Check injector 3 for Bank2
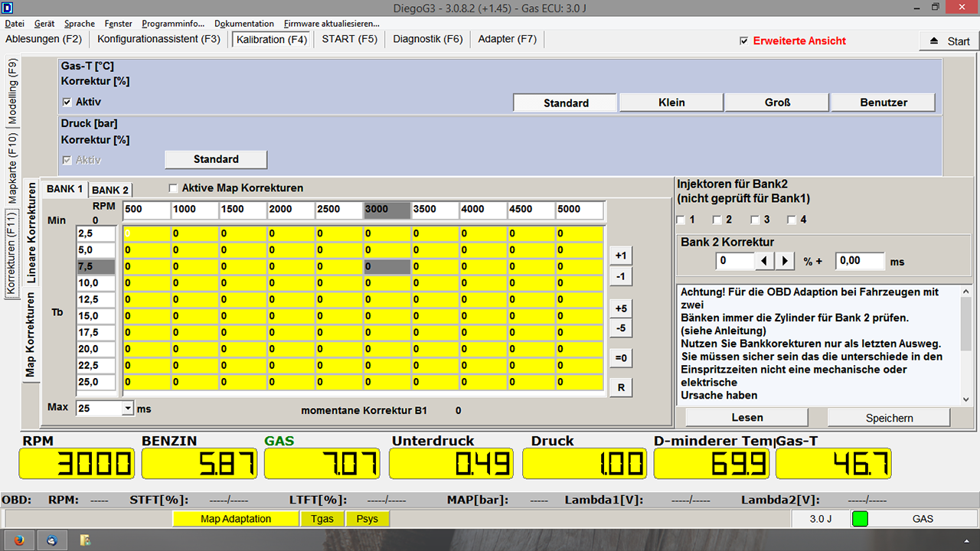Viewport: 980px width, 551px height. (756, 220)
